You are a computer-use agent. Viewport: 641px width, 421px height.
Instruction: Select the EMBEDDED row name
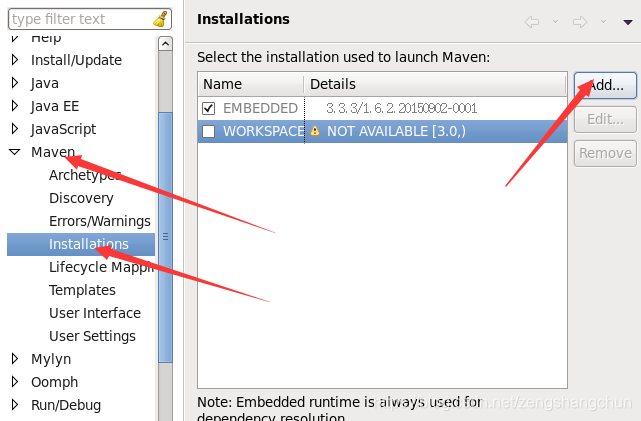260,108
